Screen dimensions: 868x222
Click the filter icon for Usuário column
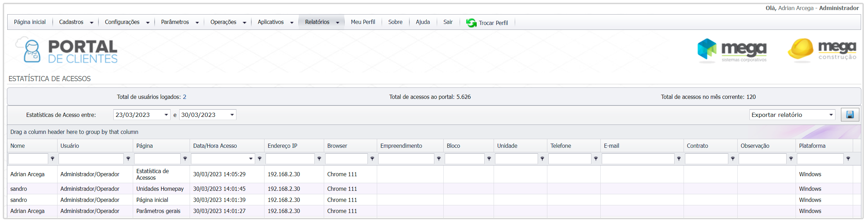(128, 159)
